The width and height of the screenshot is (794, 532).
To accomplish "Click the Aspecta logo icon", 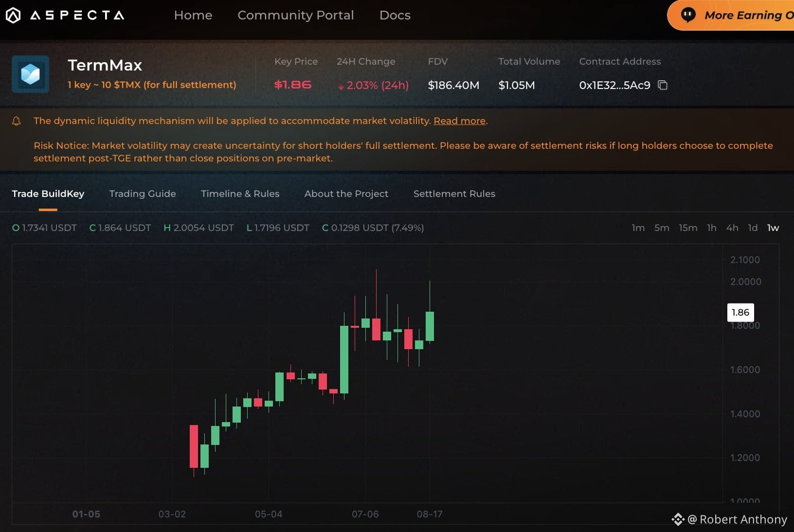I will tap(13, 16).
